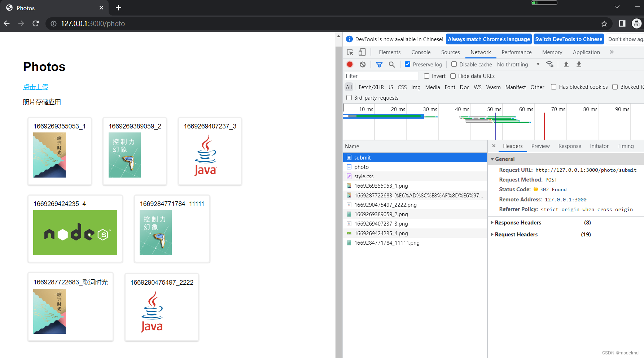Clear the network log
This screenshot has height=358, width=644.
363,64
